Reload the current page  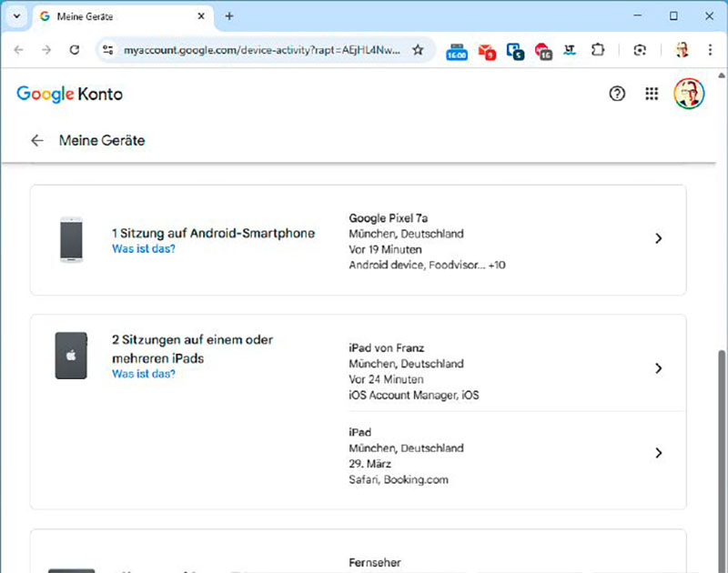[75, 50]
